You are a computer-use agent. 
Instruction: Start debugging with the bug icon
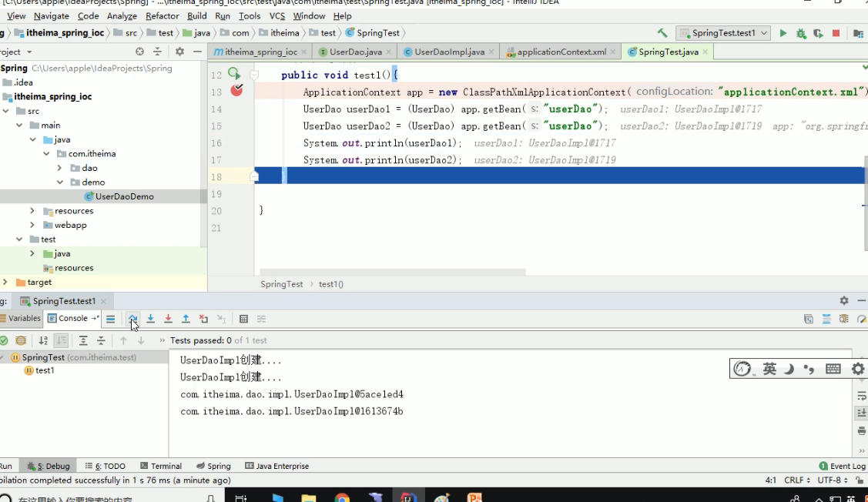[x=801, y=33]
